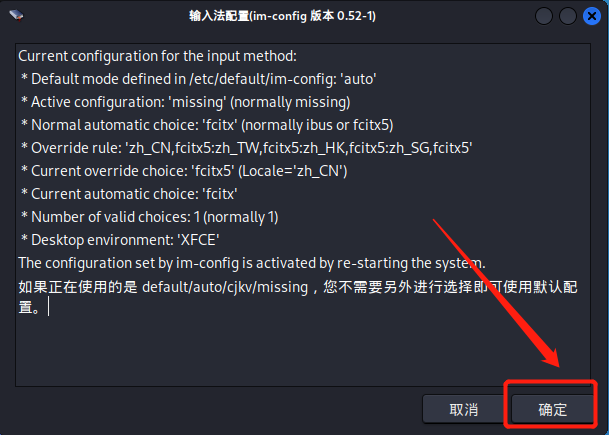
Task: Open the window menu icon in title bar
Action: point(17,16)
